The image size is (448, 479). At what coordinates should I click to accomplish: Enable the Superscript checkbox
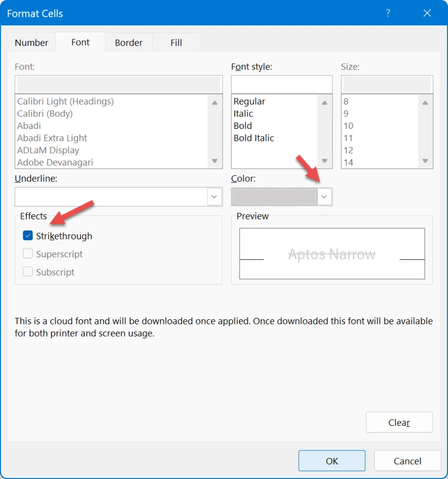pyautogui.click(x=28, y=254)
